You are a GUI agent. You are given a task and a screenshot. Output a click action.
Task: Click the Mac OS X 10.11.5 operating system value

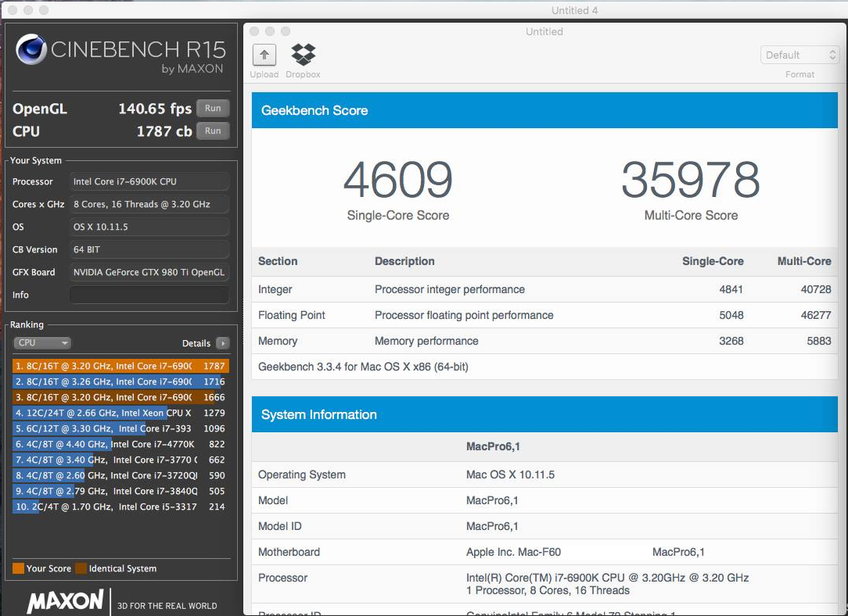511,475
